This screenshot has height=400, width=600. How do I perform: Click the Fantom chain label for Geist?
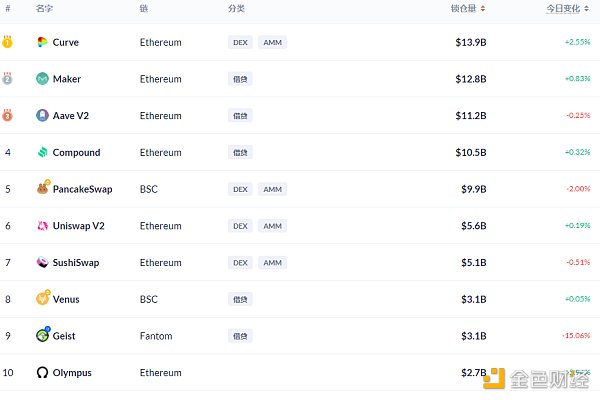(x=156, y=336)
